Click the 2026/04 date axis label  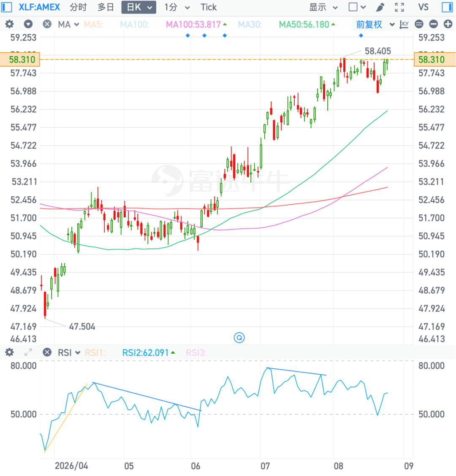71,466
